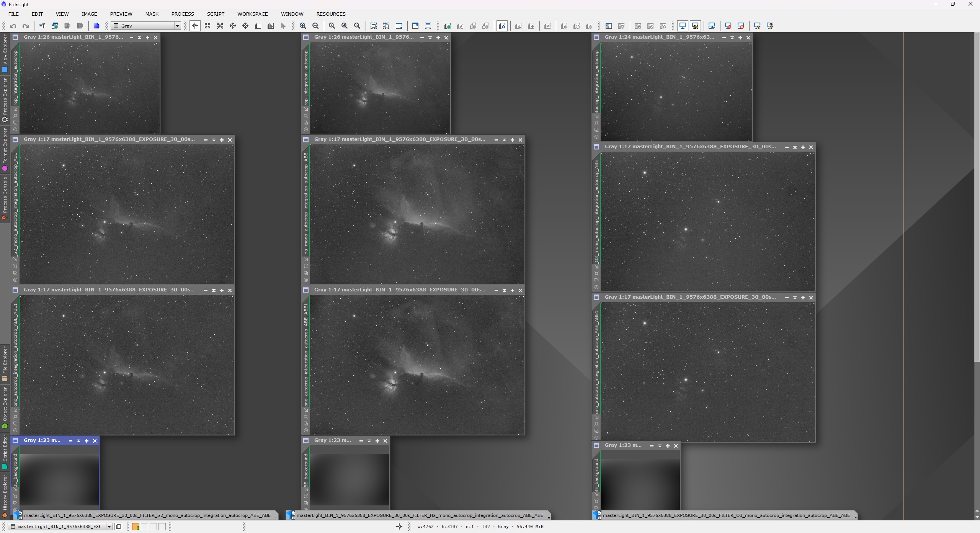Click the monitor icon with blue left arrow

pos(712,26)
